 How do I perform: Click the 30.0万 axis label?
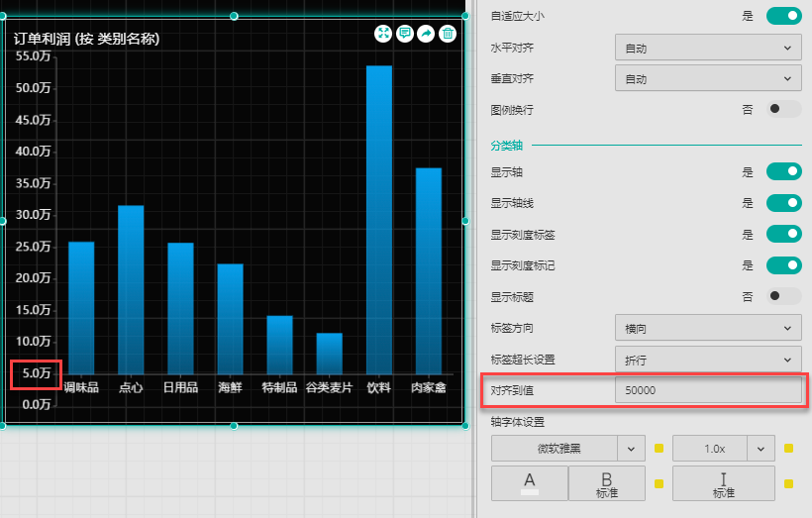coord(33,215)
